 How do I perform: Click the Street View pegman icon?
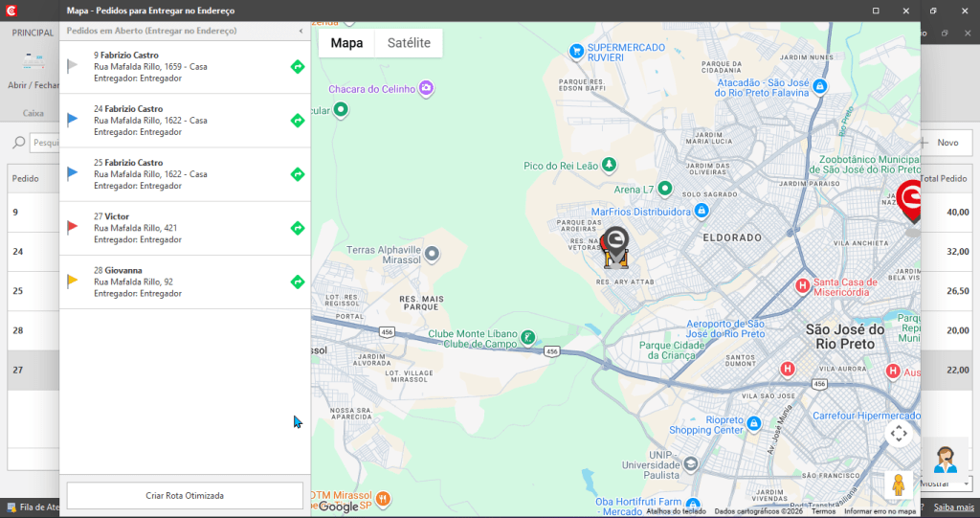pos(899,484)
